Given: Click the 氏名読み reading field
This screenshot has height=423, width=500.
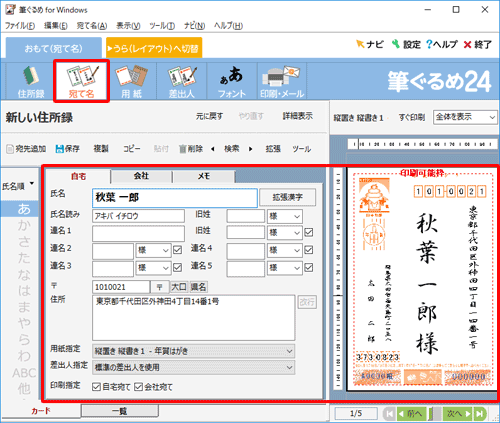Looking at the screenshot, I should point(138,216).
